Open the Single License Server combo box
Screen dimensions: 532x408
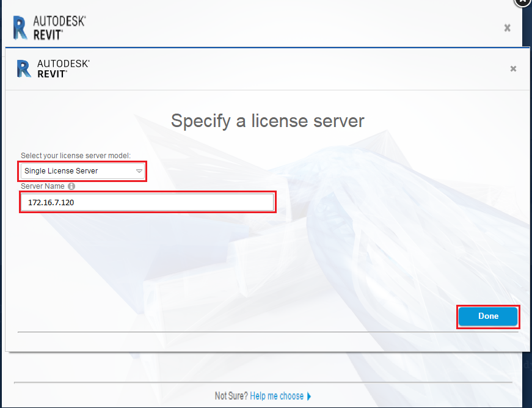click(x=83, y=171)
